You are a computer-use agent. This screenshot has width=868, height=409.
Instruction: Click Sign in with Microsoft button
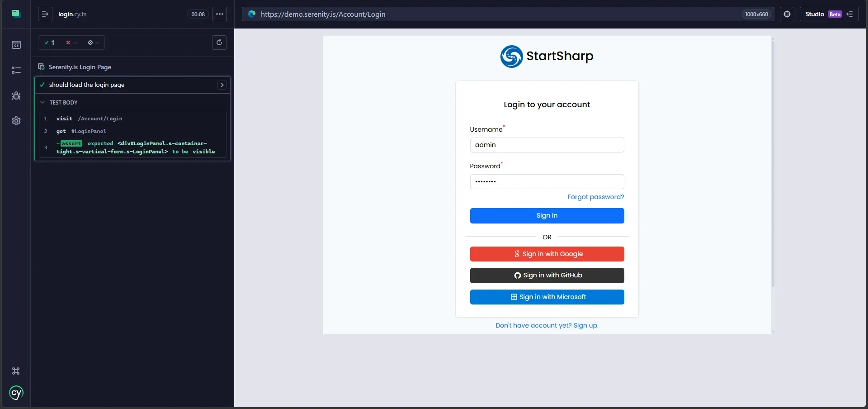pyautogui.click(x=547, y=297)
